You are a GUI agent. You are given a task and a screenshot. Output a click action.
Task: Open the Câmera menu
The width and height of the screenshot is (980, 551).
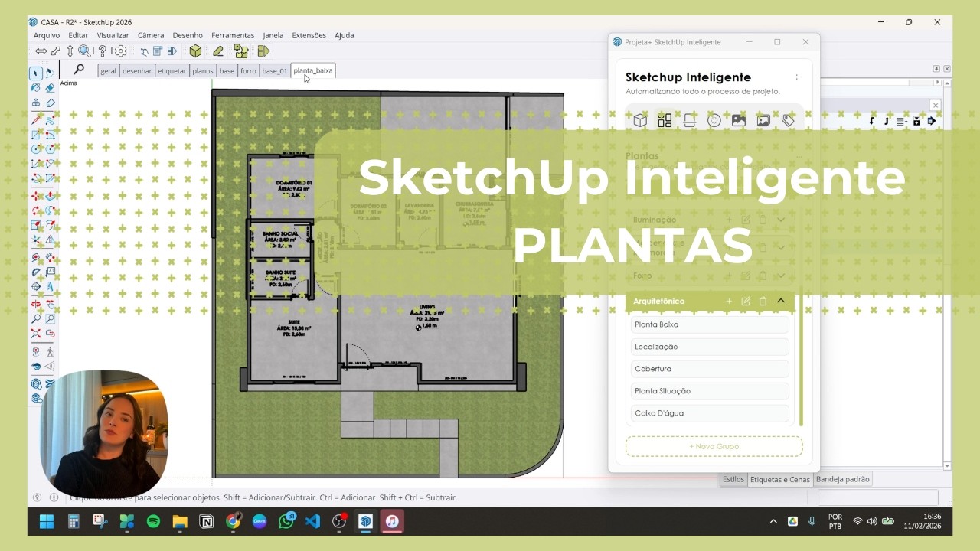(x=151, y=35)
